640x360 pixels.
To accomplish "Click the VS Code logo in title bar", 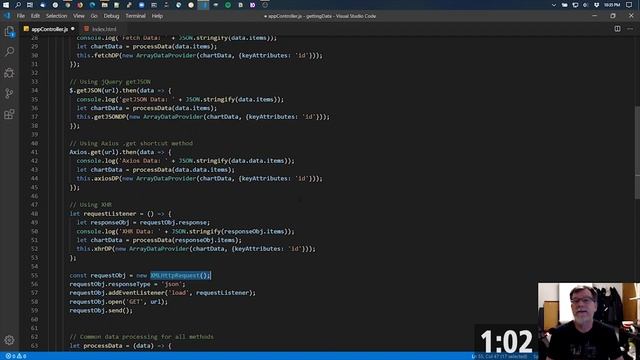I will [x=7, y=16].
